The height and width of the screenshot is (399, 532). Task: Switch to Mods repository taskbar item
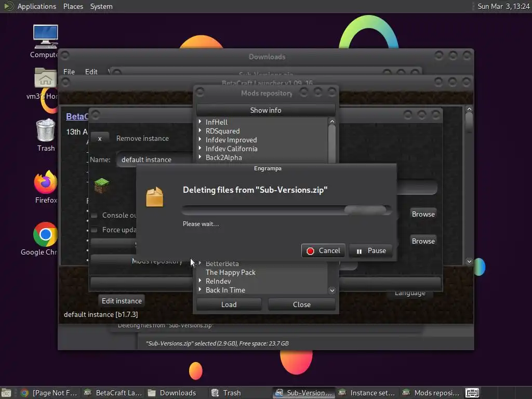(431, 393)
